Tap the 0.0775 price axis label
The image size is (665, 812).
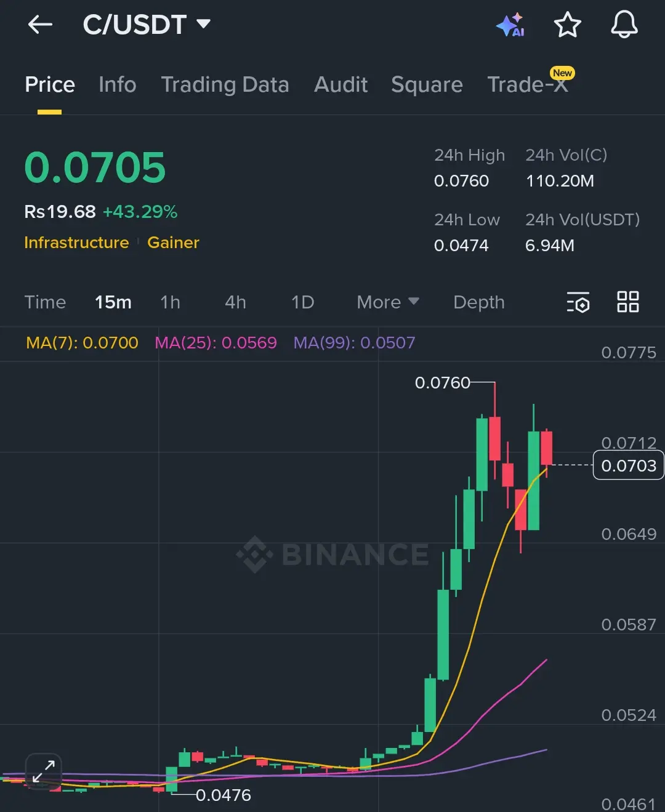point(629,353)
